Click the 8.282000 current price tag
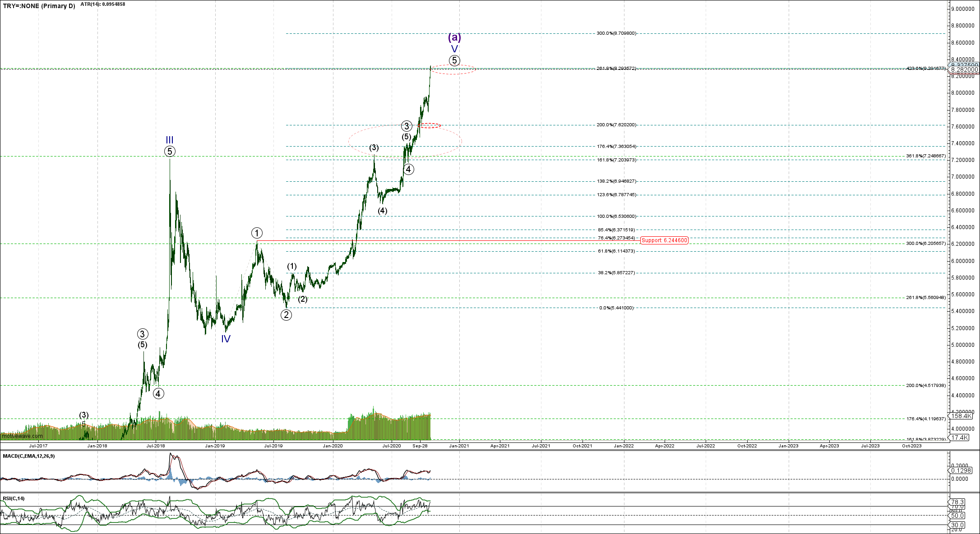The image size is (980, 534). tap(964, 70)
